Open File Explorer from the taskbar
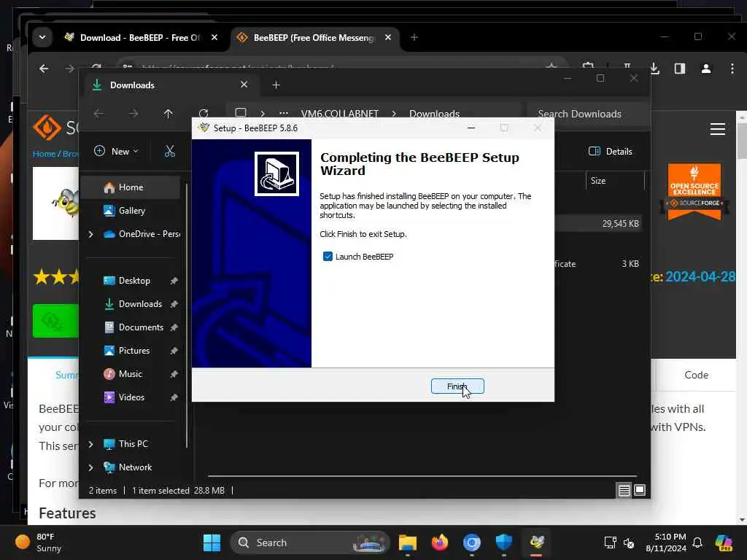Screen dimensions: 747x560 point(407,542)
